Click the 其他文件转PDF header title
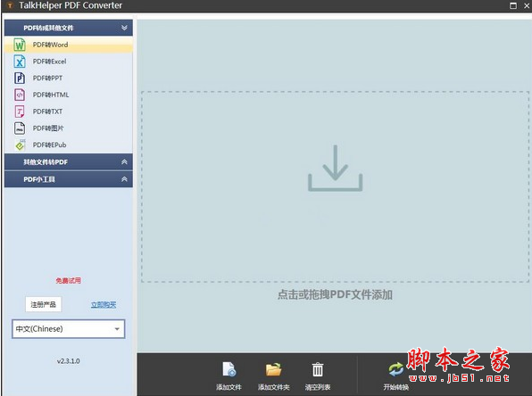 click(46, 162)
